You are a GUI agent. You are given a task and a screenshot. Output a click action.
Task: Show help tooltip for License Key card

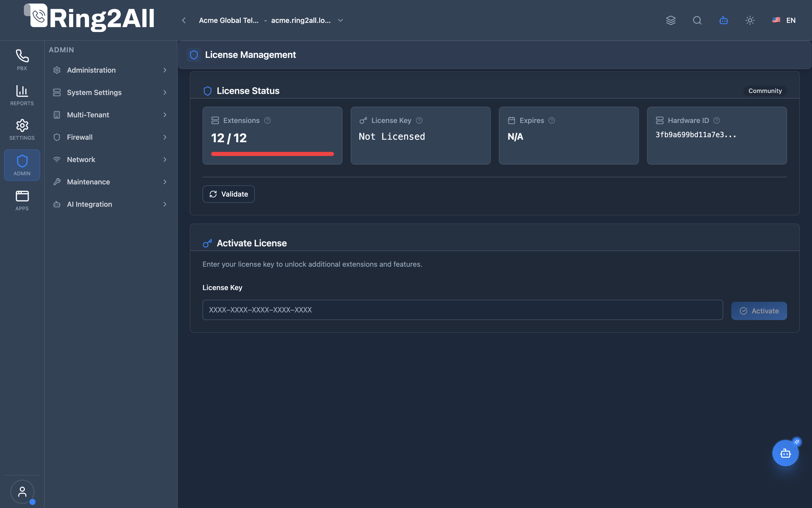(419, 120)
